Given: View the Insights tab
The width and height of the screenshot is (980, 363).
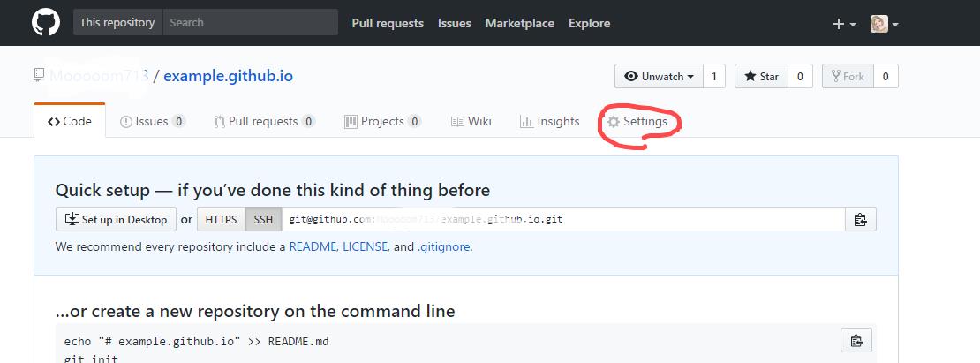Looking at the screenshot, I should click(x=549, y=122).
